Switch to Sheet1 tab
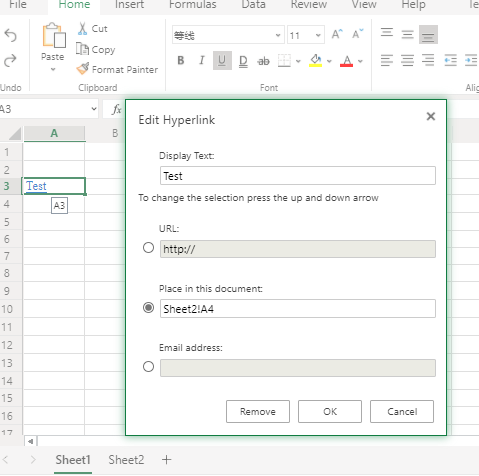The height and width of the screenshot is (476, 479). pos(73,460)
